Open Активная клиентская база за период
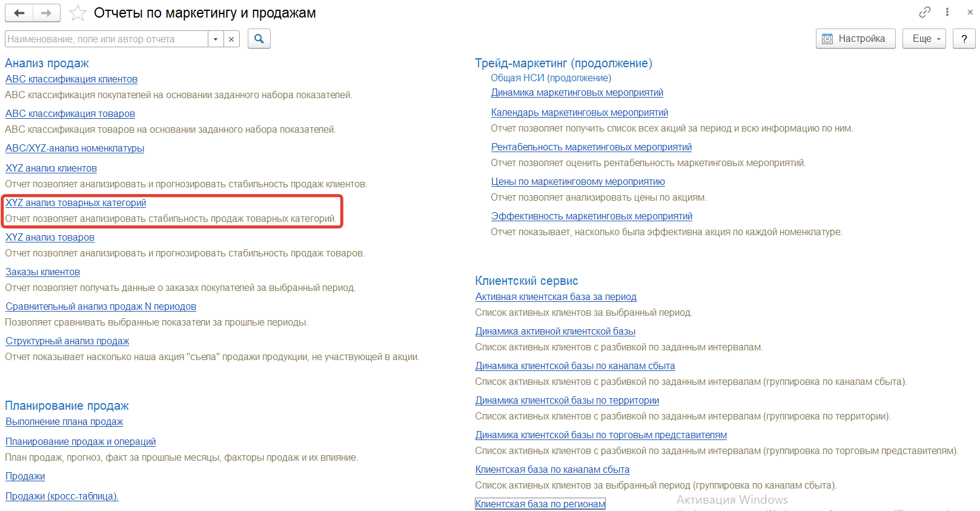The height and width of the screenshot is (511, 980). 555,297
